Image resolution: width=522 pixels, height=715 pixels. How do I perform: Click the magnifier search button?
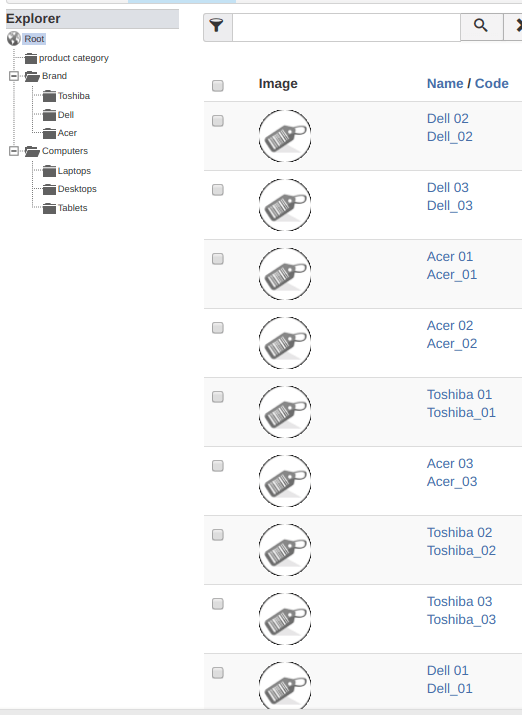tap(481, 26)
